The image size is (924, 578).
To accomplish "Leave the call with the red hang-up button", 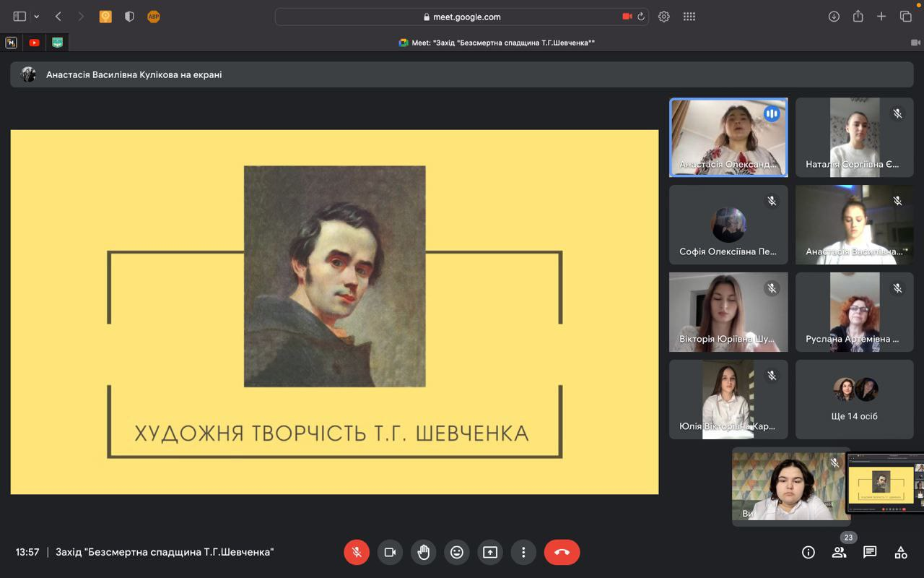I will [x=562, y=552].
